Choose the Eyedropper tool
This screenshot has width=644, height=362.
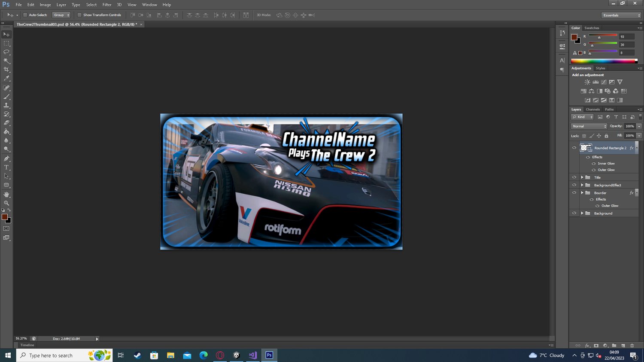(x=6, y=79)
